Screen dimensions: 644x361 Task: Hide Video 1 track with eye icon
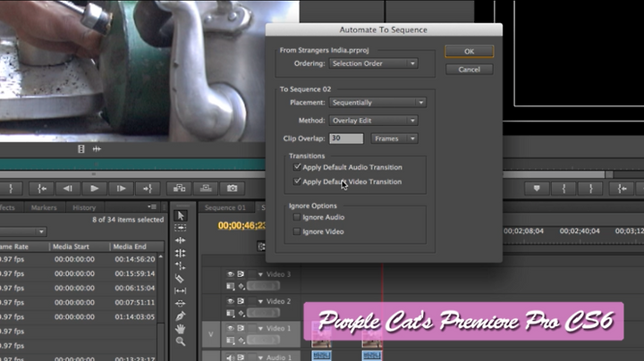click(x=231, y=328)
